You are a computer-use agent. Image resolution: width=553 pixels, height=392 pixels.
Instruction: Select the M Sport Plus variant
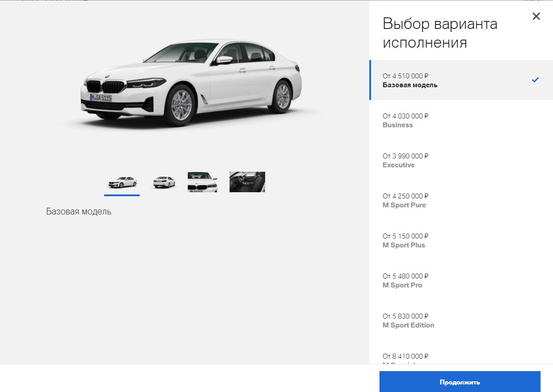tap(461, 240)
